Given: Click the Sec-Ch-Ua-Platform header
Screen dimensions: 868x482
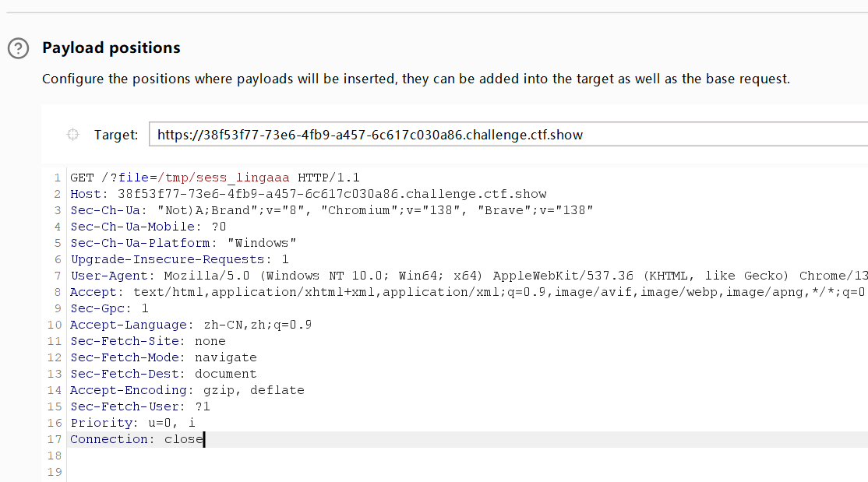Looking at the screenshot, I should (183, 243).
